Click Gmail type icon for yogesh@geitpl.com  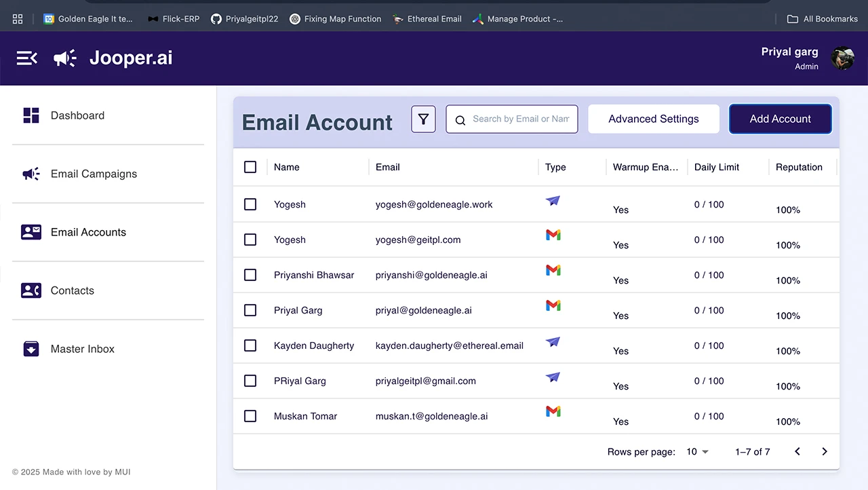(553, 235)
